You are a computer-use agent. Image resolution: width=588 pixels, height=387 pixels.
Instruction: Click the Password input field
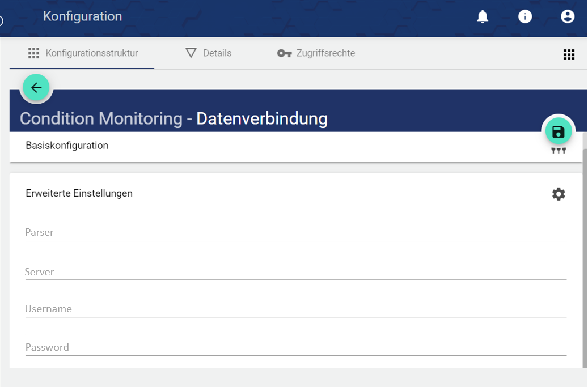point(295,347)
